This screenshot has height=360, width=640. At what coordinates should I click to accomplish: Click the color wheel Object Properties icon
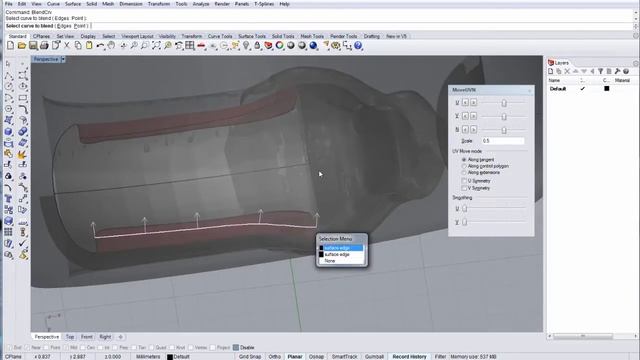[x=280, y=46]
